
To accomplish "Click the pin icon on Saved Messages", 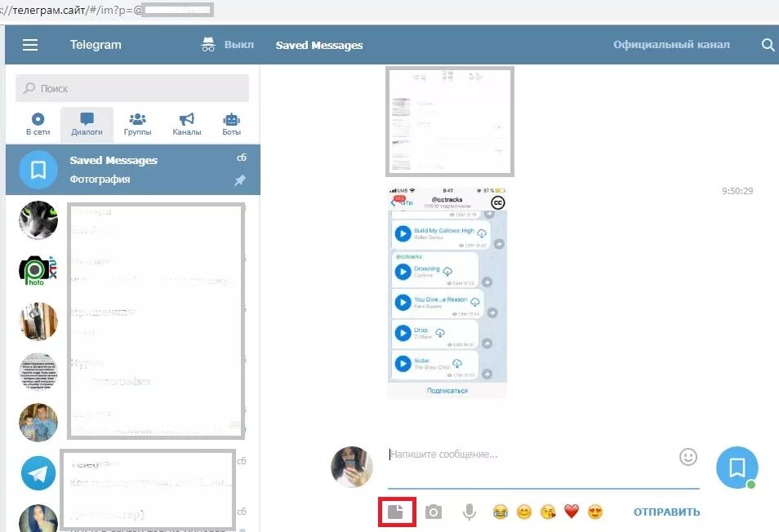I will click(240, 180).
